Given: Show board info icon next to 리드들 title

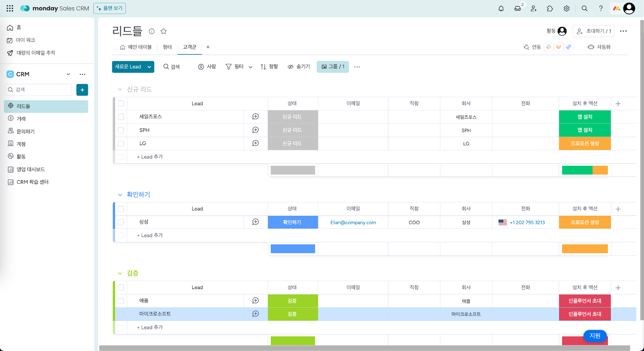Looking at the screenshot, I should tap(152, 31).
